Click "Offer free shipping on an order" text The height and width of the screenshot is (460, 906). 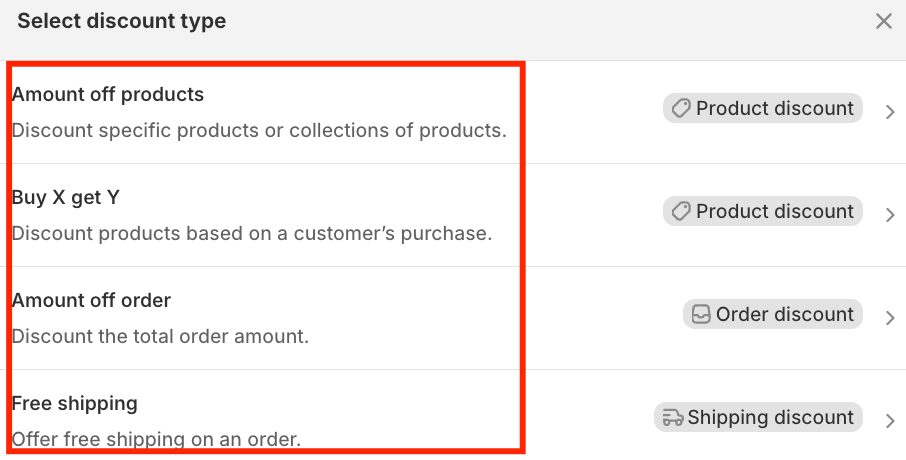(156, 439)
